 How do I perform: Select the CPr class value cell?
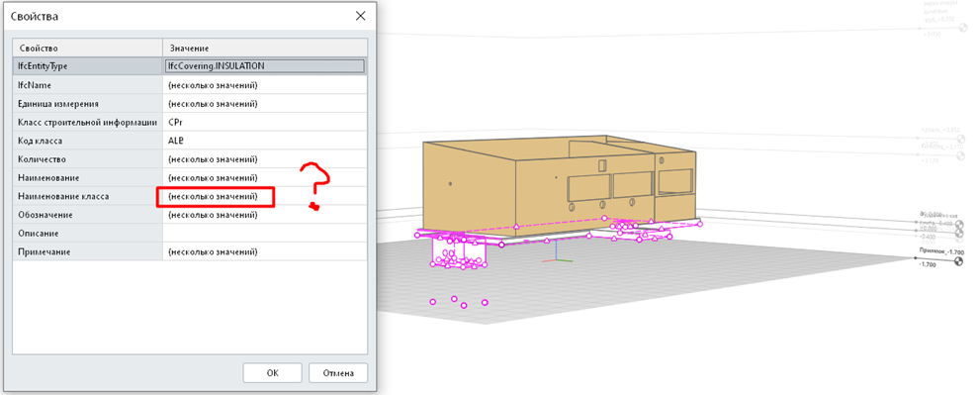[x=265, y=122]
